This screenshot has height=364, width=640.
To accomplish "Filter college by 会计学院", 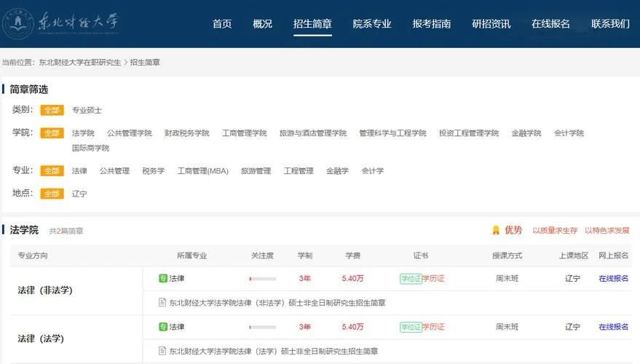I will [x=569, y=133].
